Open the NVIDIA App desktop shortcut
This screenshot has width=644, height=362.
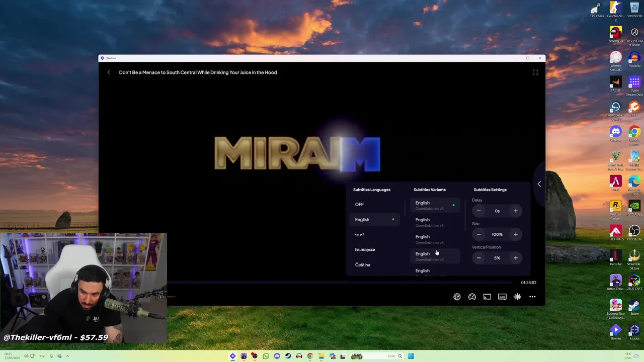(634, 208)
